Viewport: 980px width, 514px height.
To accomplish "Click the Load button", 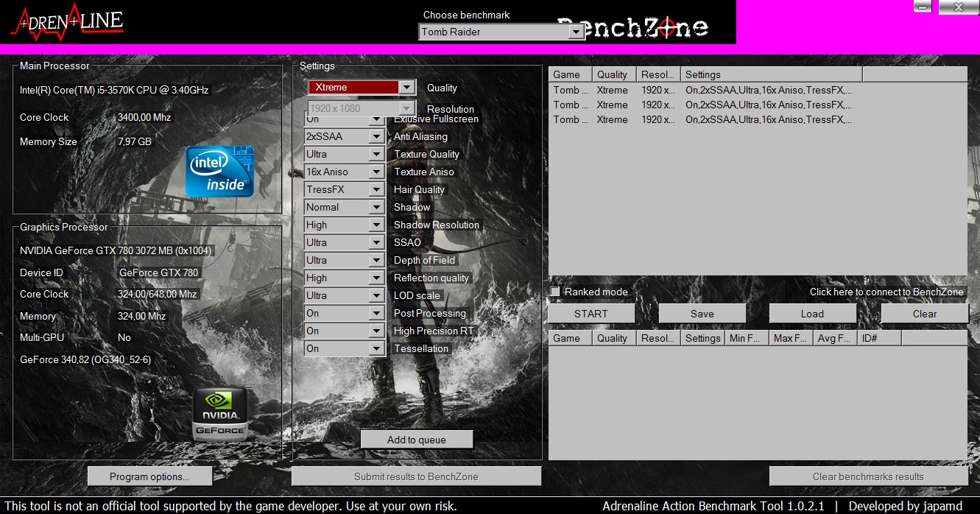I will (812, 314).
